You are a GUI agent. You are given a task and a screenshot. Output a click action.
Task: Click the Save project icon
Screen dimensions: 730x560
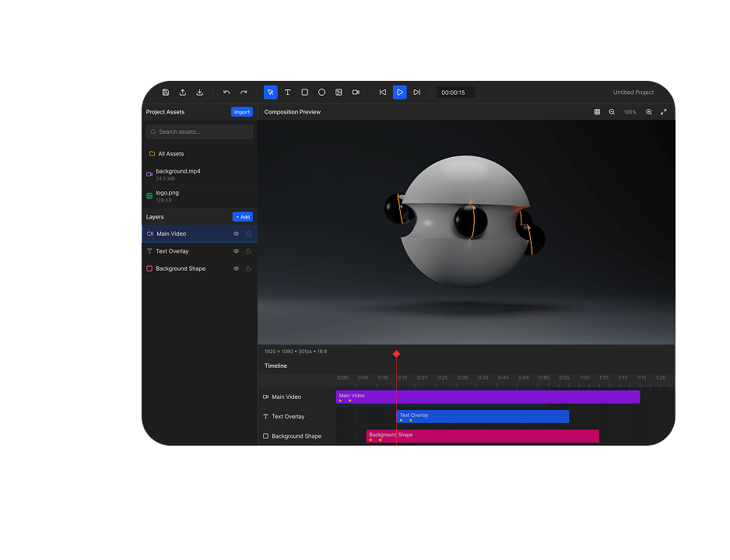pos(166,93)
